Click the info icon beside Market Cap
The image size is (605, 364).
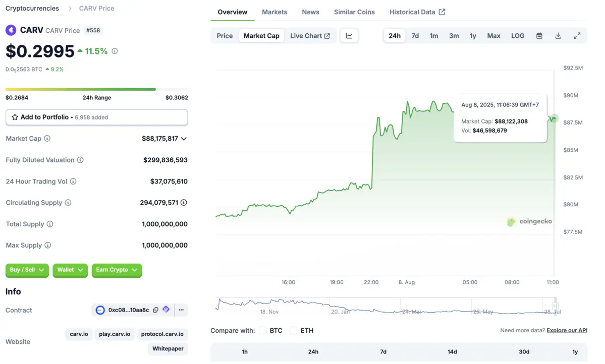[x=47, y=139]
